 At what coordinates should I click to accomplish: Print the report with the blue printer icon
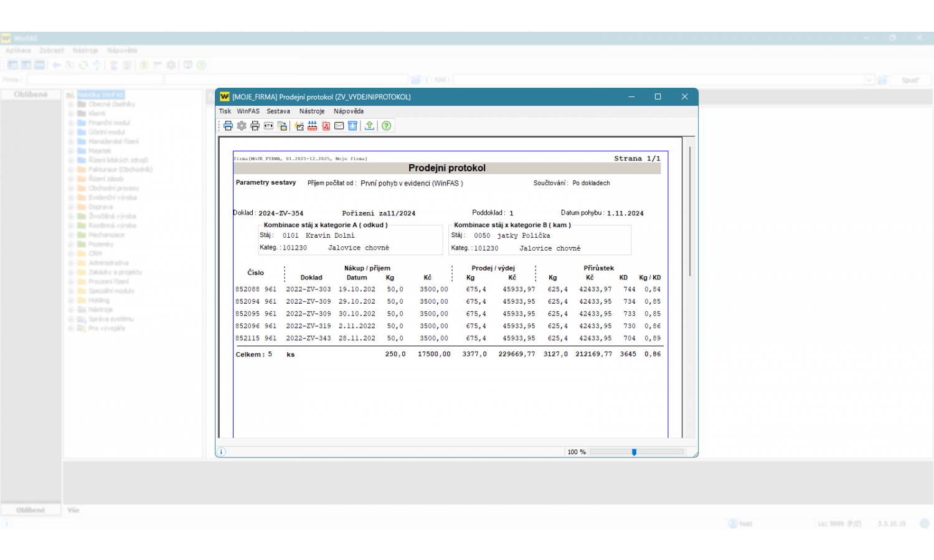tap(228, 126)
